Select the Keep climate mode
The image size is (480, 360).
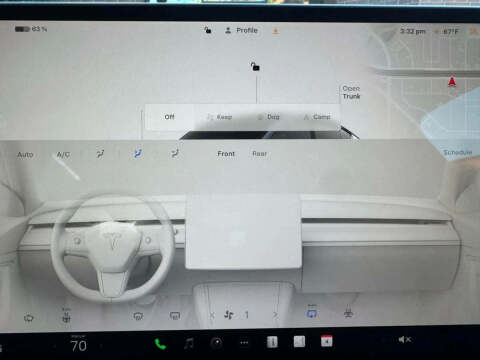point(220,117)
